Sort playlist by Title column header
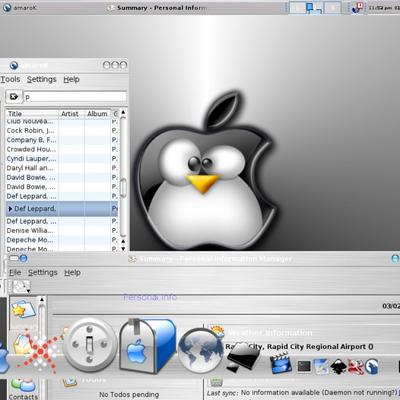The image size is (400, 400). [32, 114]
